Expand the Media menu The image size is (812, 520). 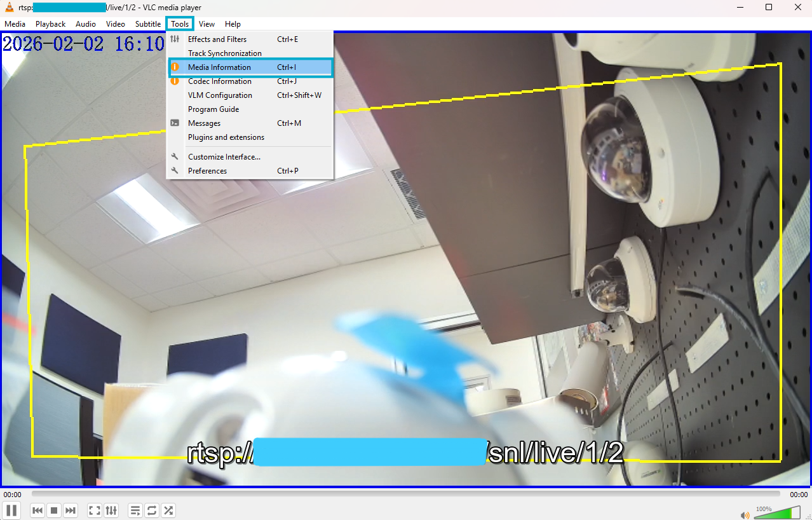(x=15, y=24)
